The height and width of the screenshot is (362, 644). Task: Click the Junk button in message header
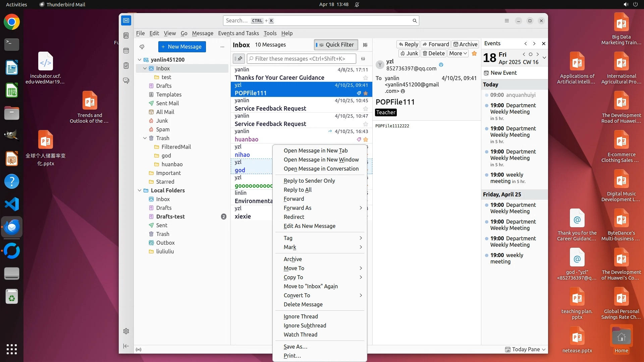(x=409, y=53)
